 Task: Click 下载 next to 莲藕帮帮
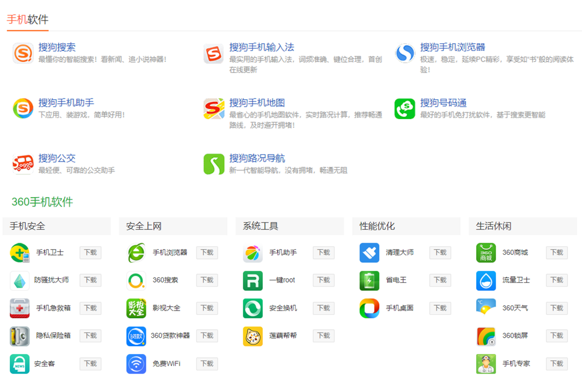coord(324,336)
